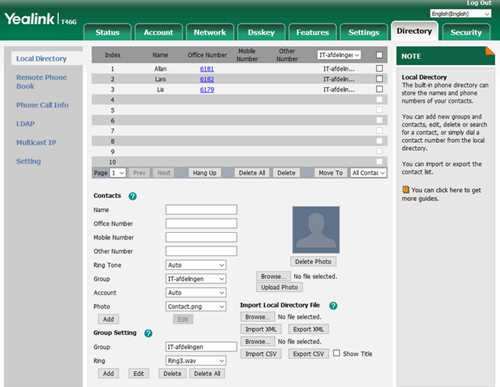Screen dimensions: 500x387
Task: Switch to the Dsskey tab
Action: [x=261, y=32]
